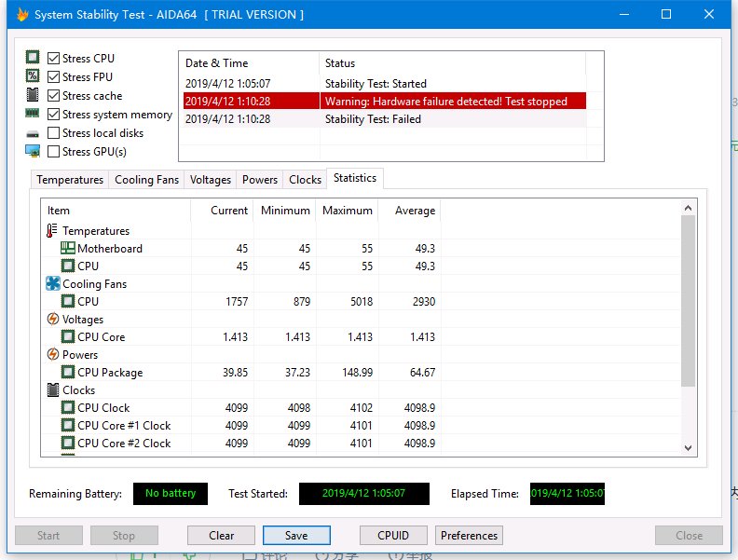Click the Cooling Fans fan icon
The width and height of the screenshot is (738, 560).
tap(53, 283)
